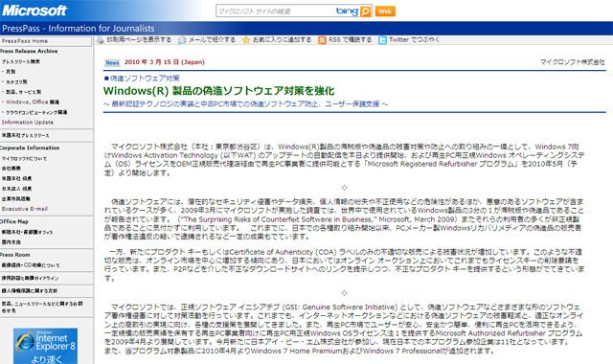613x364 pixels.
Task: Select 製品、サービス別 in the archive list
Action: point(23,92)
